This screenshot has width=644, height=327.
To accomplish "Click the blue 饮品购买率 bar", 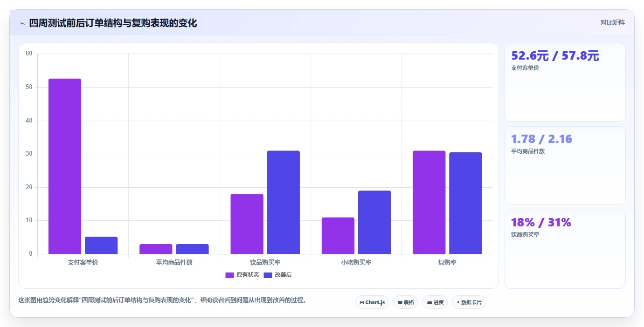I will point(283,202).
